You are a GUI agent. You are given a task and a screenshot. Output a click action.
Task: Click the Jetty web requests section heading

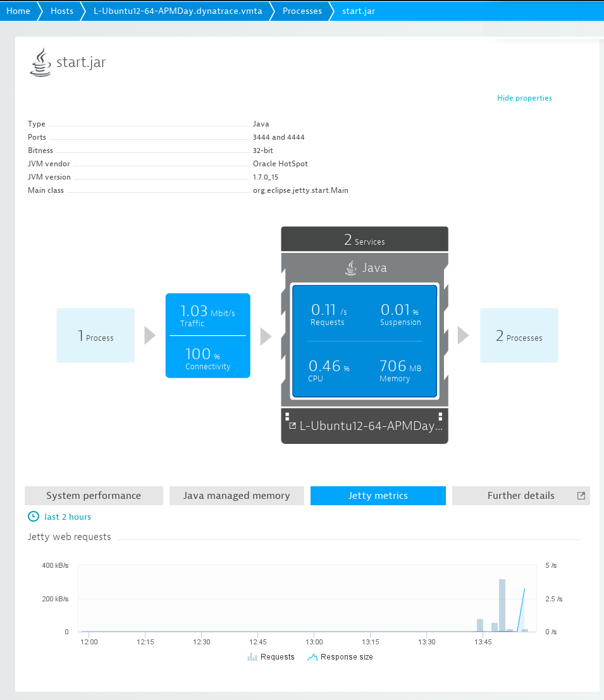point(70,537)
